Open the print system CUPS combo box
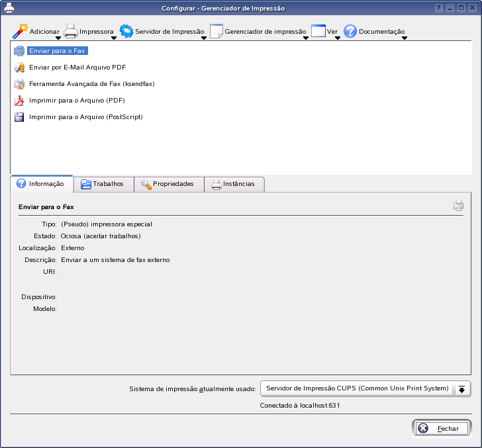This screenshot has width=482, height=448. [x=365, y=388]
